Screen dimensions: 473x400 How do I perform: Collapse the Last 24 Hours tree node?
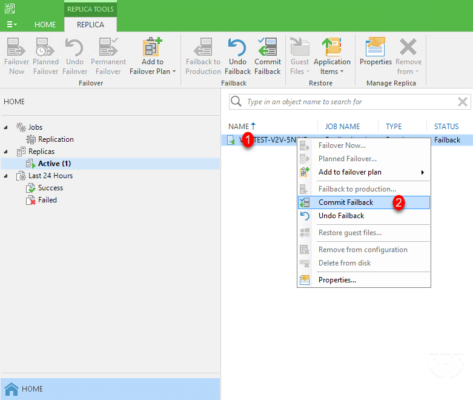6,176
